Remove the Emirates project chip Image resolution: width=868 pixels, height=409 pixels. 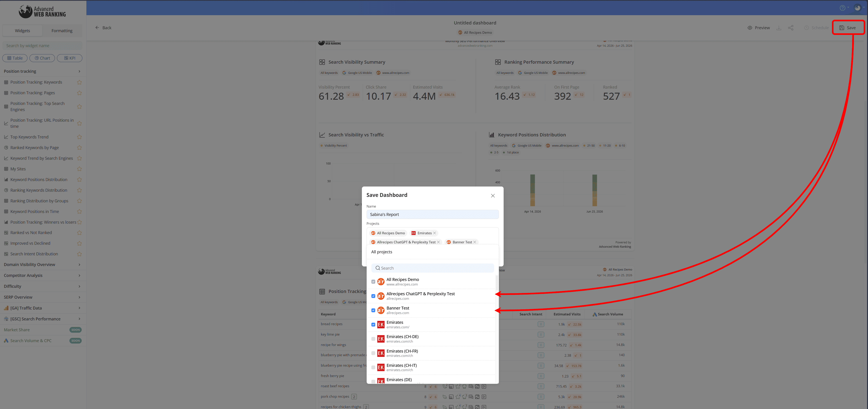(x=435, y=233)
